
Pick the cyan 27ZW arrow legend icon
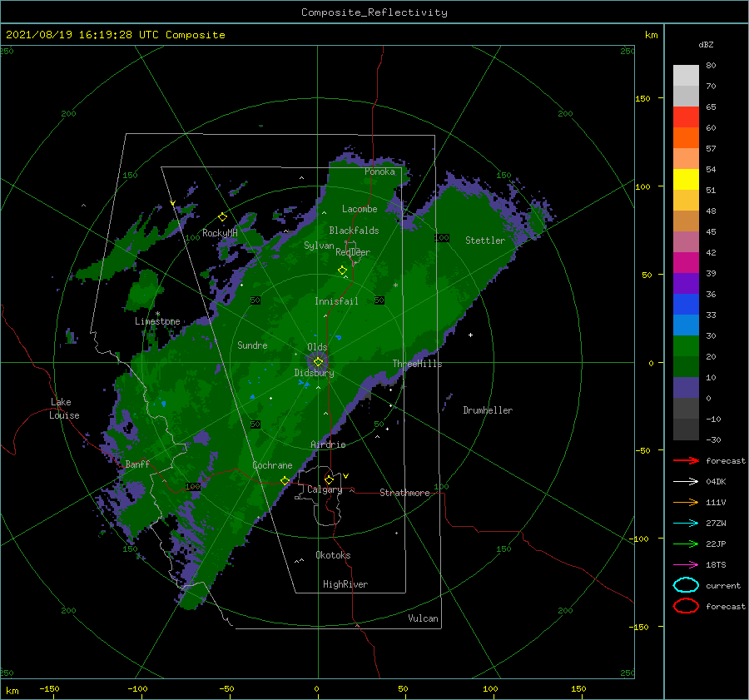click(686, 524)
